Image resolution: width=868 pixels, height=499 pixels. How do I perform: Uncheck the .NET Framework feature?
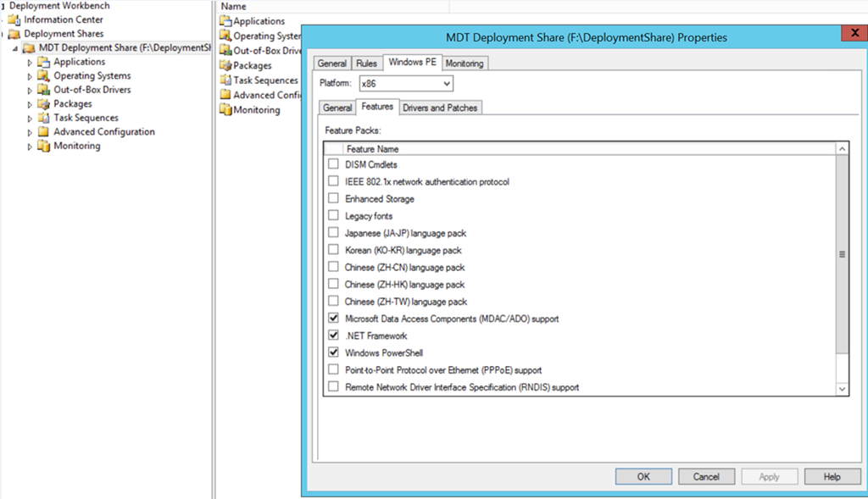(x=333, y=335)
